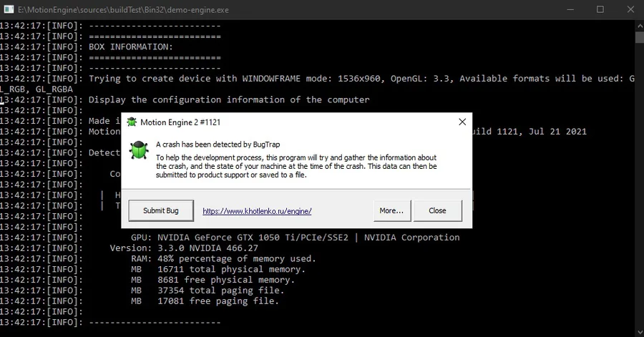
Task: Click the BOX INFORMATION console line
Action: (x=131, y=47)
